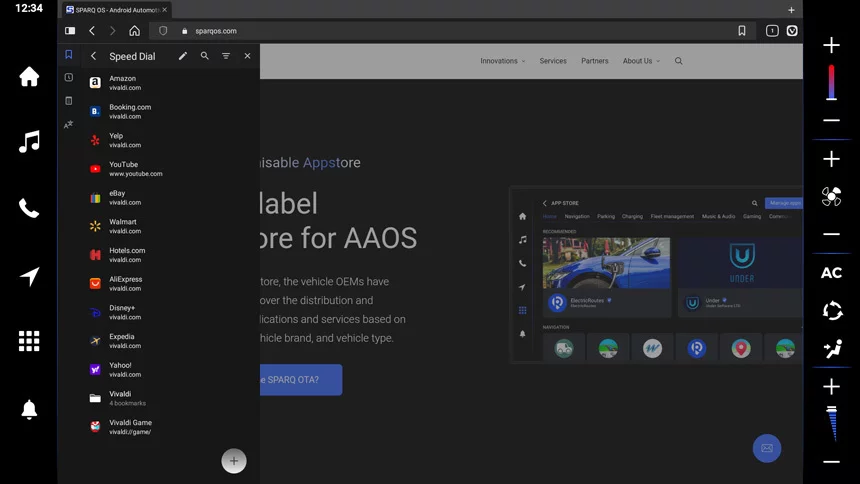Search bookmarks in Speed Dial panel

click(205, 56)
